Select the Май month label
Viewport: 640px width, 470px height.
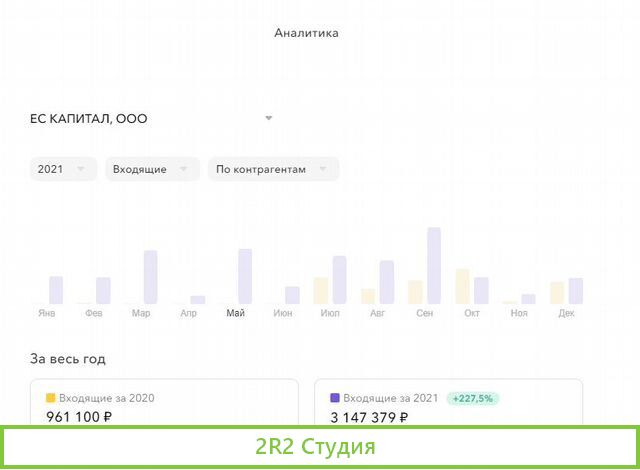tap(236, 313)
